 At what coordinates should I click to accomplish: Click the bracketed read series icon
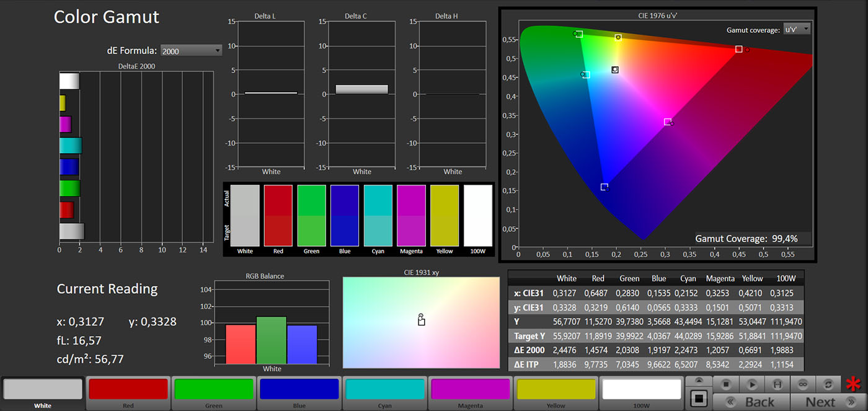777,384
